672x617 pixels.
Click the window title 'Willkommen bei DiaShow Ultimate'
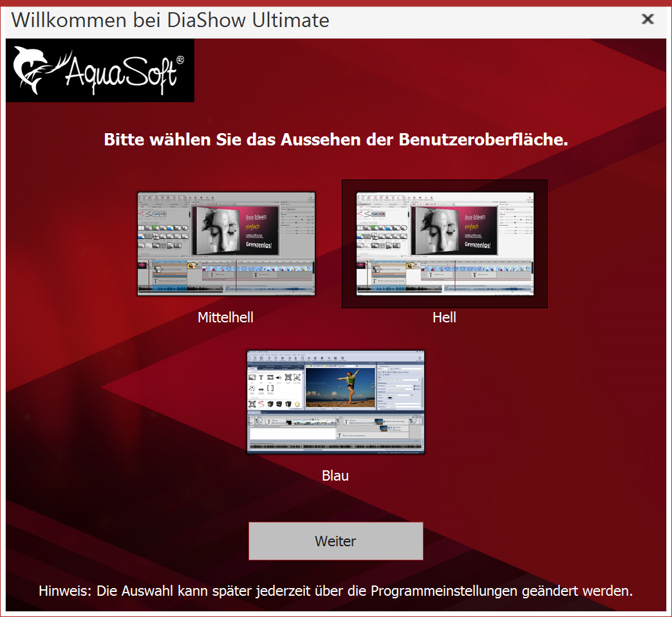(x=170, y=20)
